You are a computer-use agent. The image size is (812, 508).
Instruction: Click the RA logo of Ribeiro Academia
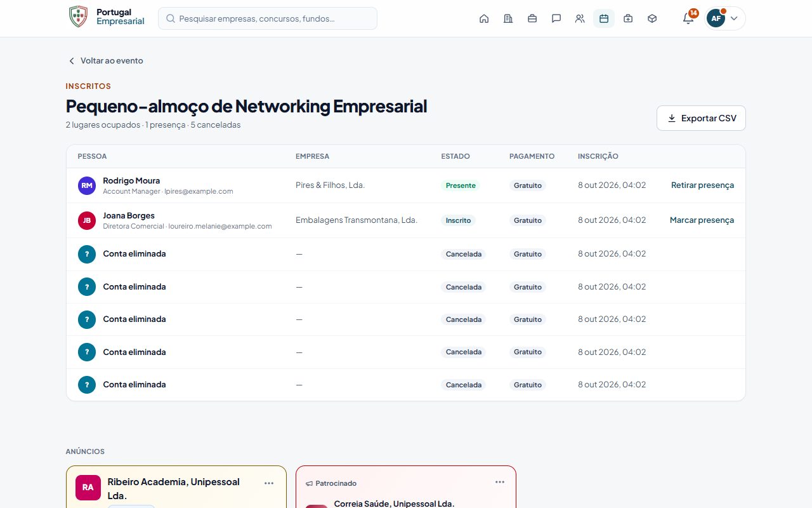(88, 488)
